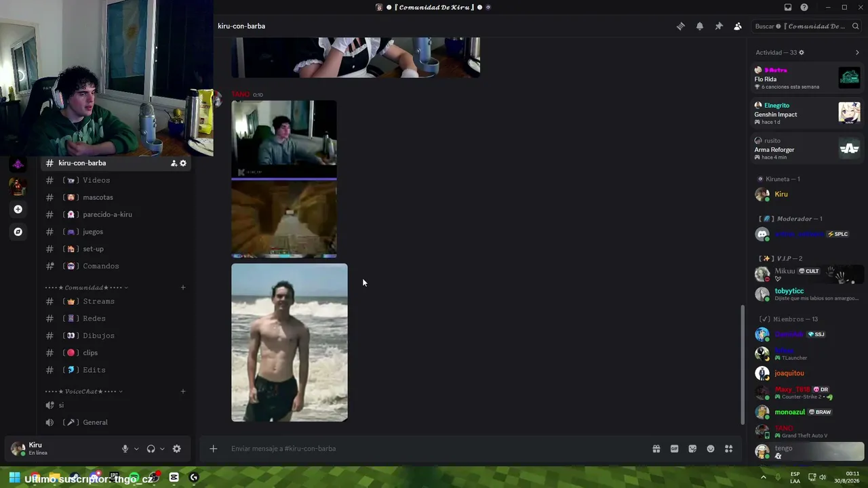Screen dimensions: 868x488
Task: Open the mascotas channel
Action: point(115,197)
